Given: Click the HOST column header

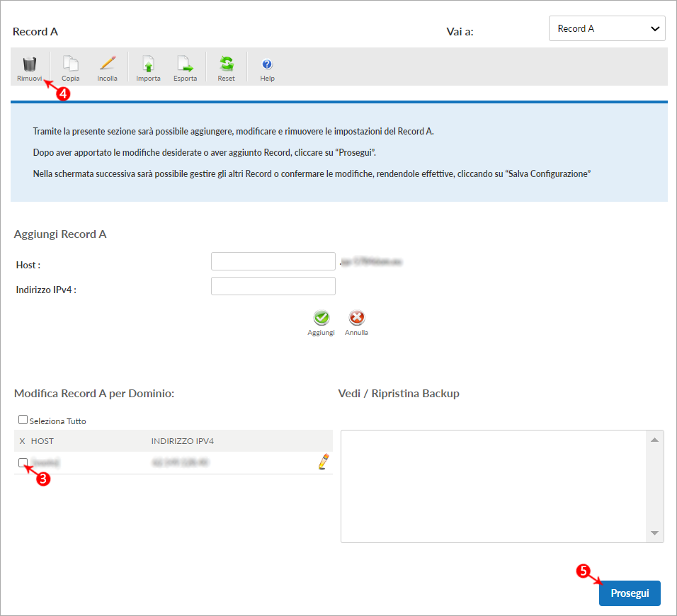Looking at the screenshot, I should point(42,441).
